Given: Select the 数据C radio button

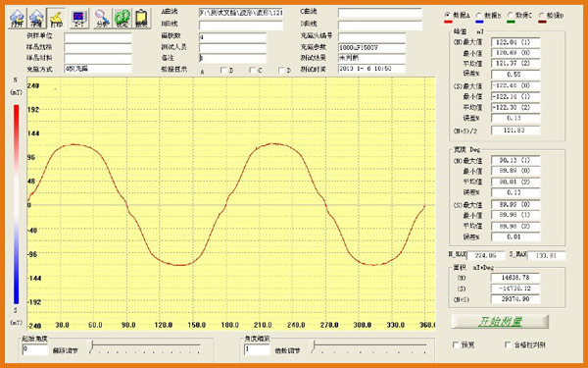Looking at the screenshot, I should (510, 16).
